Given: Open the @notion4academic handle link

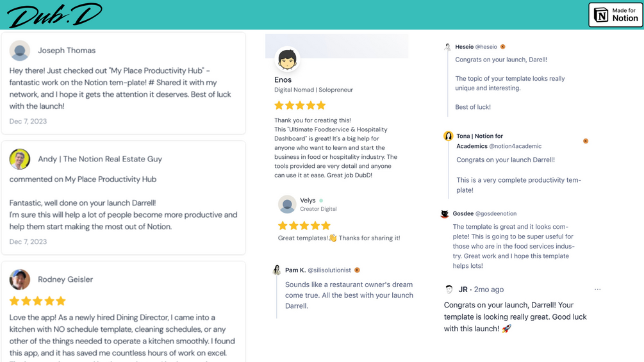Looking at the screenshot, I should pos(515,146).
